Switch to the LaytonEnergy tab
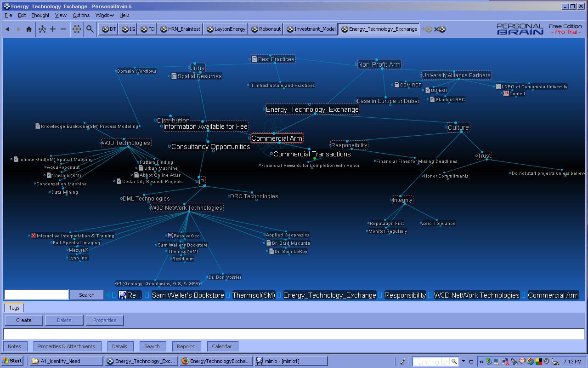The height and width of the screenshot is (368, 588). [x=225, y=29]
